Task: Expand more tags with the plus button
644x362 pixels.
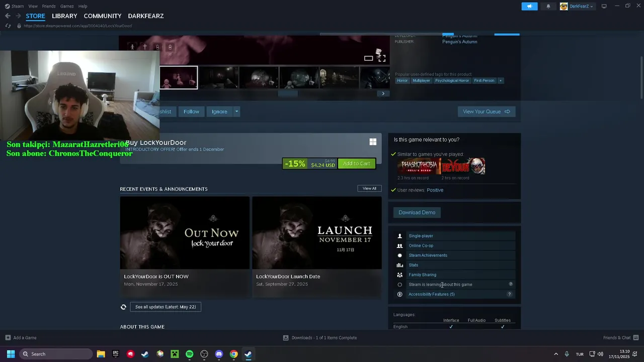Action: tap(500, 80)
